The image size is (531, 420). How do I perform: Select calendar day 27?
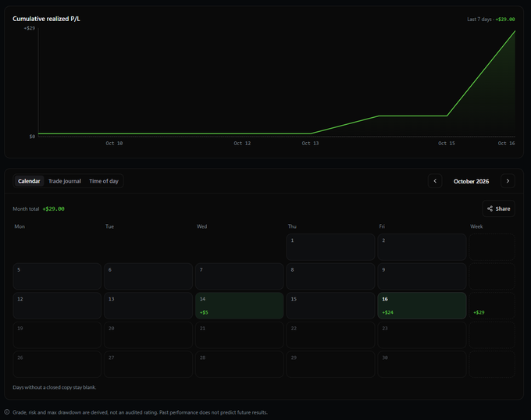click(x=148, y=364)
